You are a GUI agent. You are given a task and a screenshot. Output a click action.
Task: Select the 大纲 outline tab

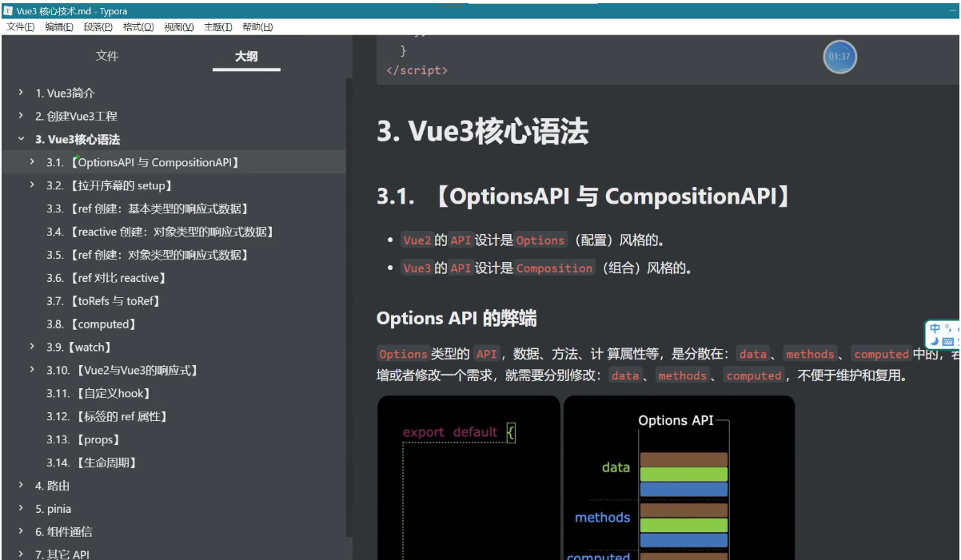pyautogui.click(x=246, y=56)
